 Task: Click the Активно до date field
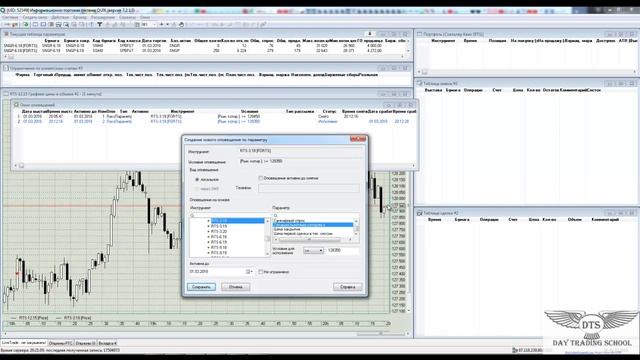pyautogui.click(x=221, y=272)
